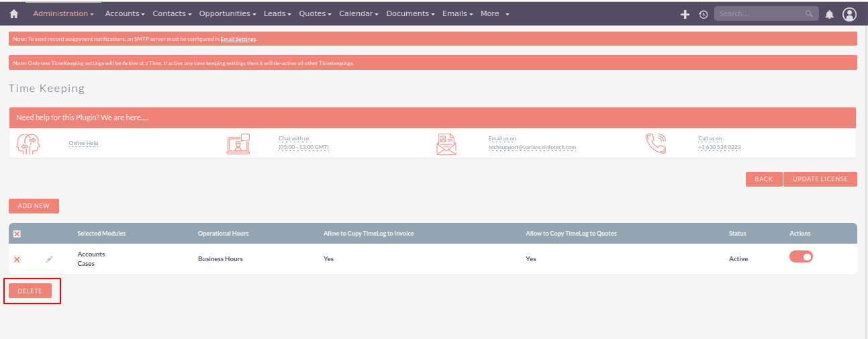
Task: Click the email envelope support icon
Action: tap(446, 144)
